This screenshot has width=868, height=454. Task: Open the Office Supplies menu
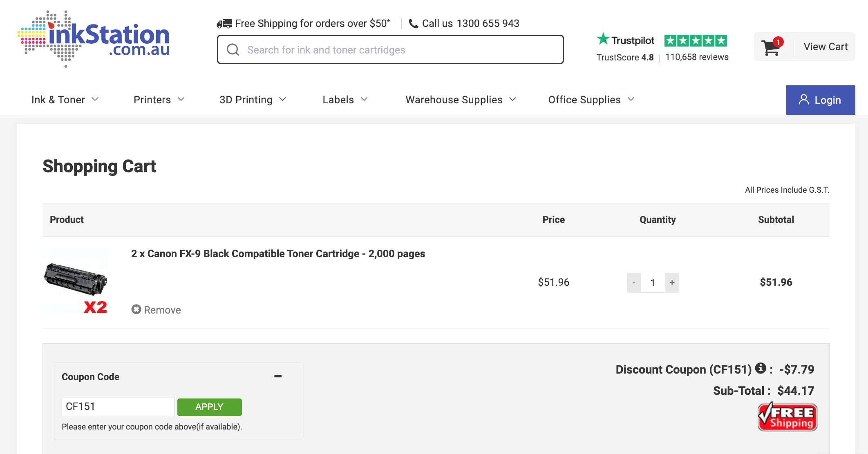tap(591, 100)
